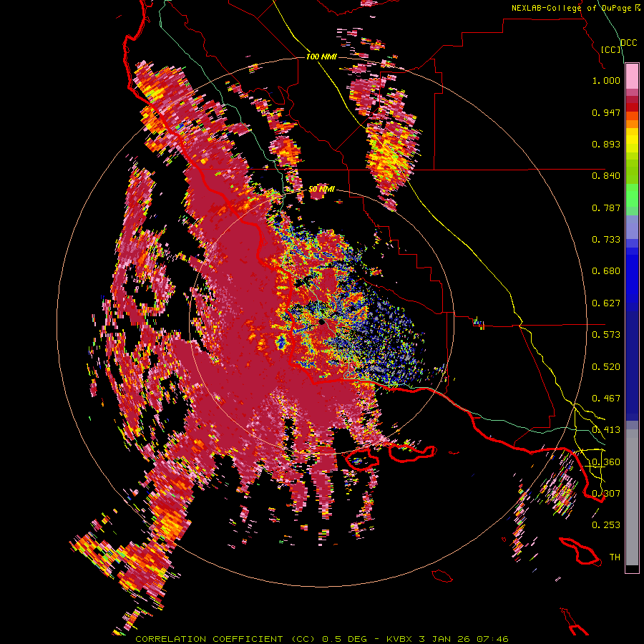Screen dimensions: 644x644
Task: Click the 0.840 scale value
Action: [606, 176]
